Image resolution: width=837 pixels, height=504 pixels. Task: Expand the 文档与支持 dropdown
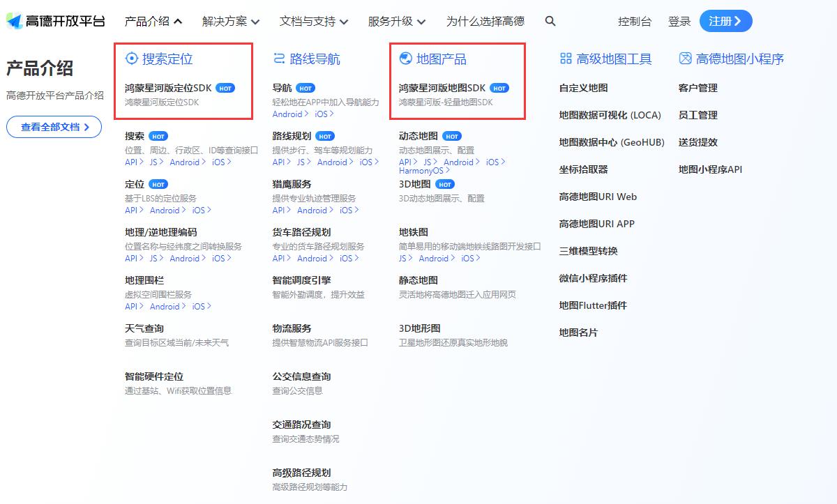(314, 22)
